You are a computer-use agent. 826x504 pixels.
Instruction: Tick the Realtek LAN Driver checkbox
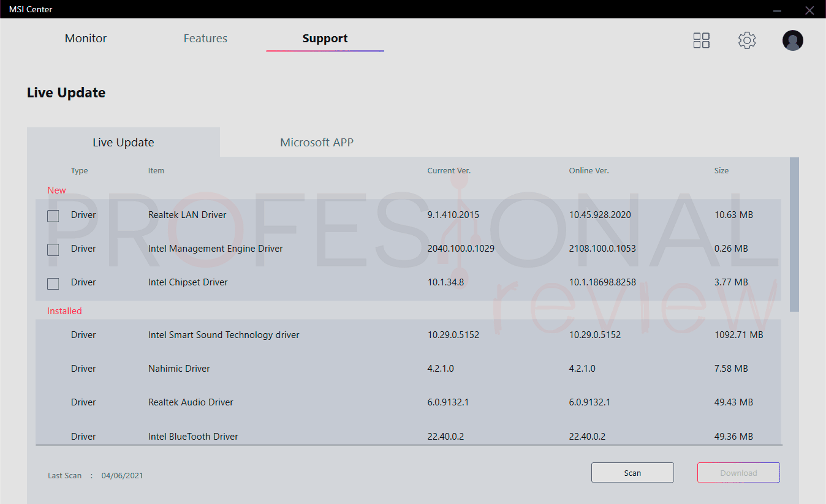pyautogui.click(x=53, y=216)
